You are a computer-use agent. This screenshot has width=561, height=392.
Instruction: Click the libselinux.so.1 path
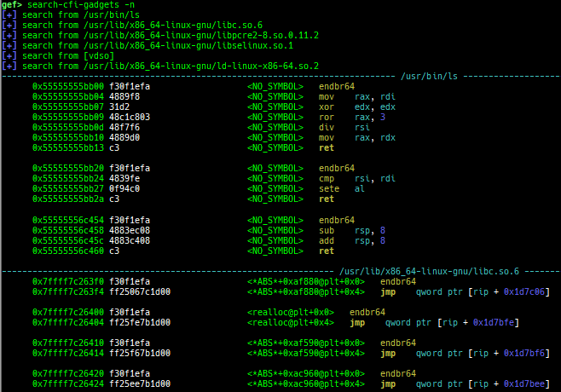[x=188, y=45]
